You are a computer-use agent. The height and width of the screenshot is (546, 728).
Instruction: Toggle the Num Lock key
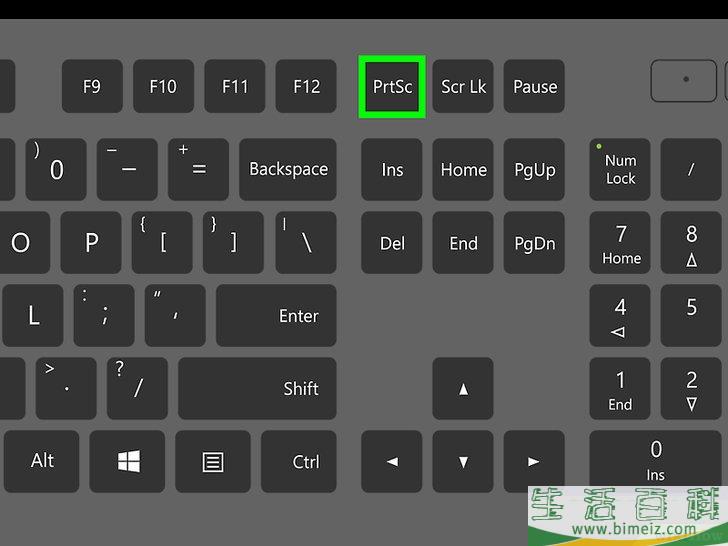click(x=620, y=169)
